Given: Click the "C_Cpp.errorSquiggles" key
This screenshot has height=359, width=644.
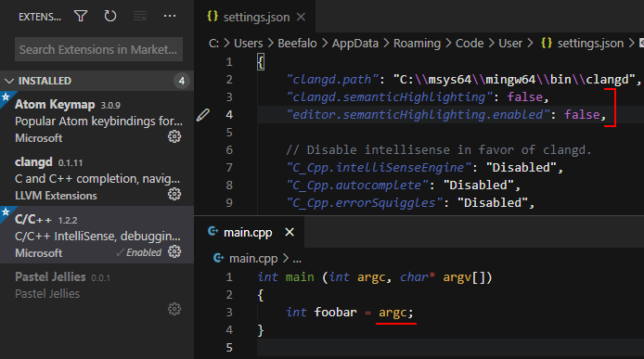Looking at the screenshot, I should (x=365, y=203).
